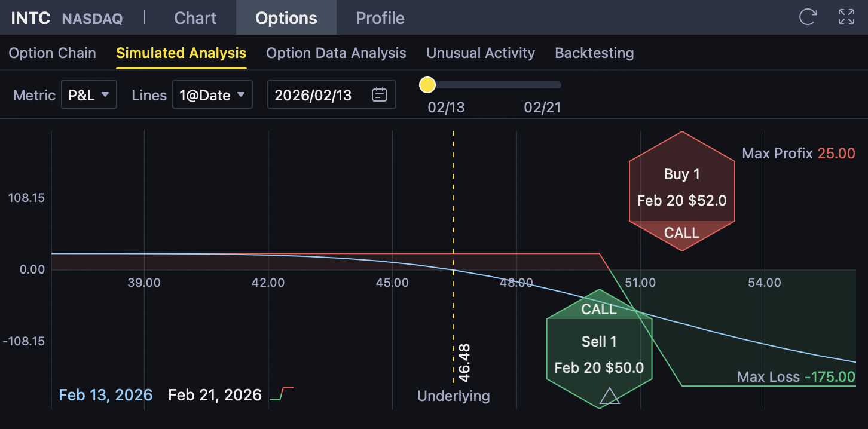Screen dimensions: 868x429
Task: Open the calendar date picker icon
Action: click(380, 95)
